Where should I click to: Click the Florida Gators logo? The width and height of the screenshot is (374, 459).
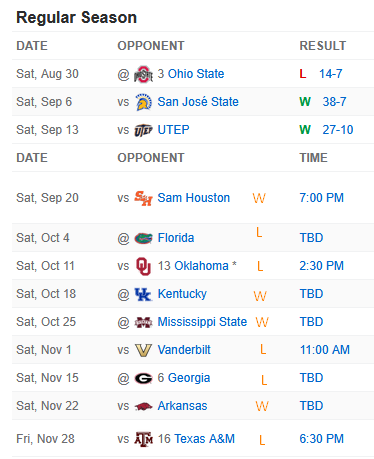[143, 238]
